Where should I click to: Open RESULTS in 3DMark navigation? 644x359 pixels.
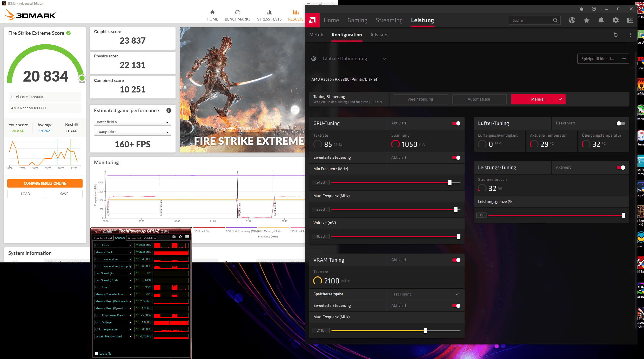296,16
